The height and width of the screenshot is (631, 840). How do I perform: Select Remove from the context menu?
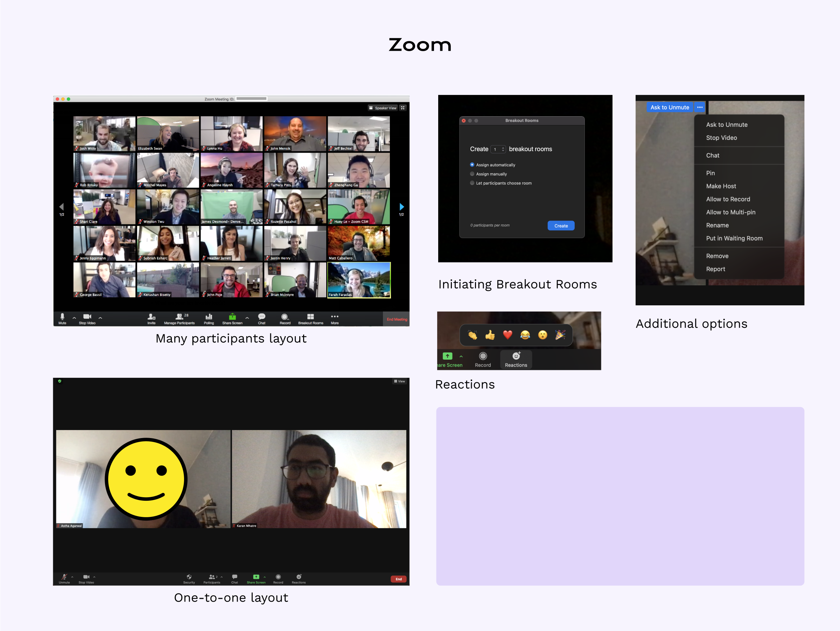pyautogui.click(x=717, y=256)
